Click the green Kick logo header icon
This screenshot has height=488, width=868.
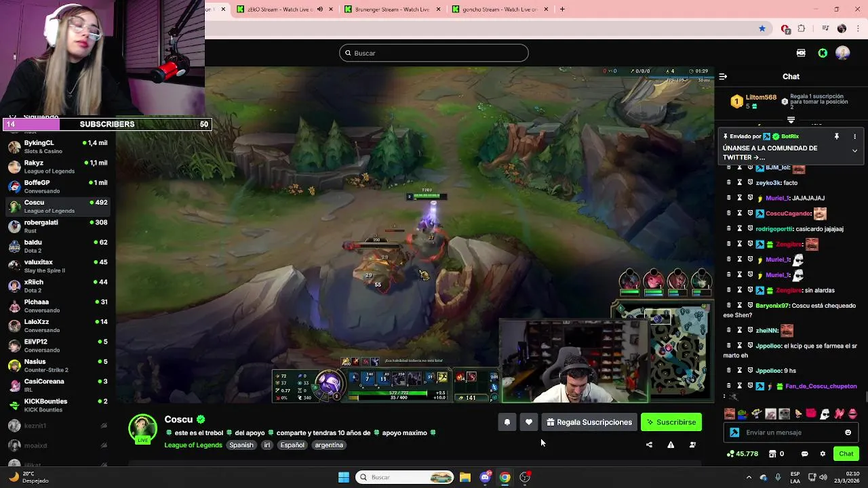coord(823,53)
